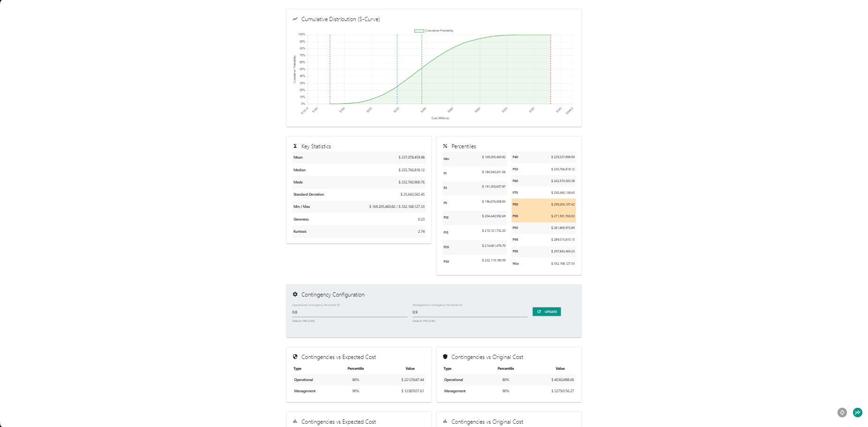
Task: Click the sigma icon on the Key Statistics panel
Action: 295,146
